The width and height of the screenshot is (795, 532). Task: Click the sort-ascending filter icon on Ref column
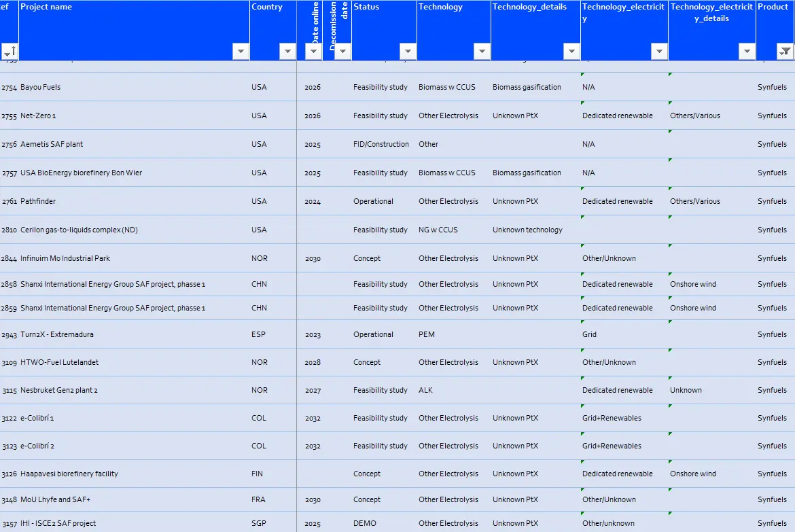coord(10,51)
